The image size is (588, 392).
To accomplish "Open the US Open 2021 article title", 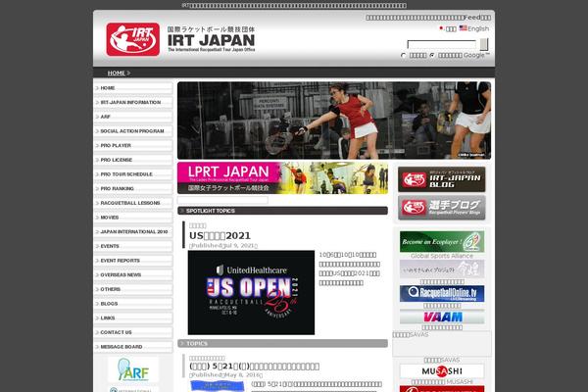I will click(x=220, y=236).
